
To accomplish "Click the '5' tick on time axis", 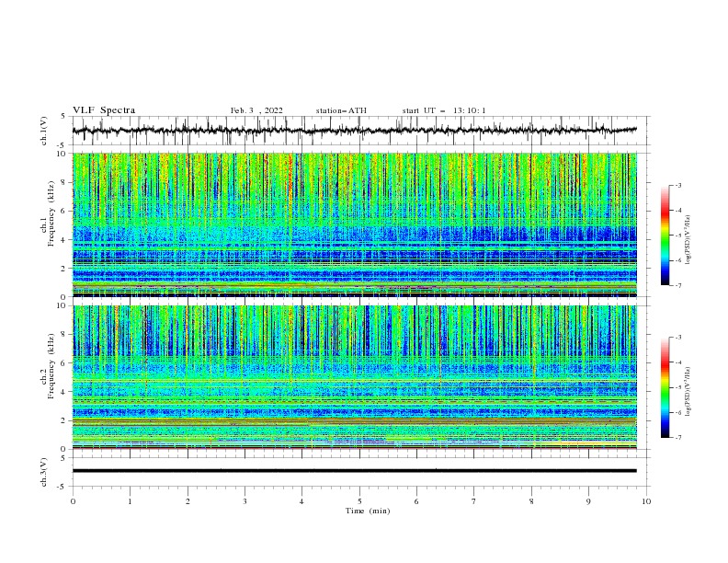I will 359,501.
